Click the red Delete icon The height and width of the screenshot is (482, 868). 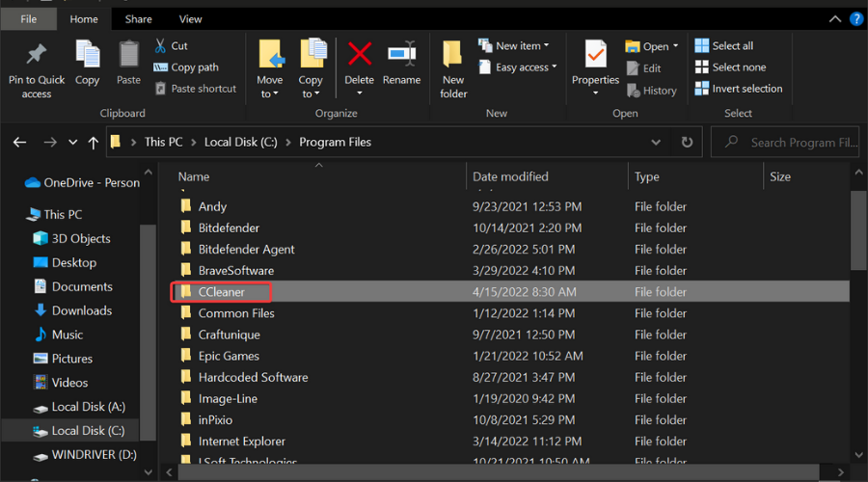[x=360, y=54]
